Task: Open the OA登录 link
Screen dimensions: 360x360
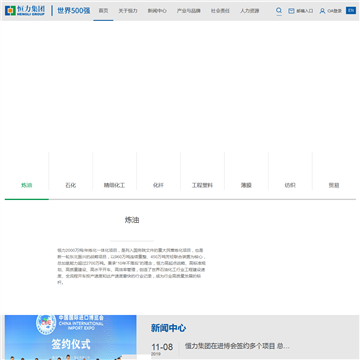Action: 335,11
